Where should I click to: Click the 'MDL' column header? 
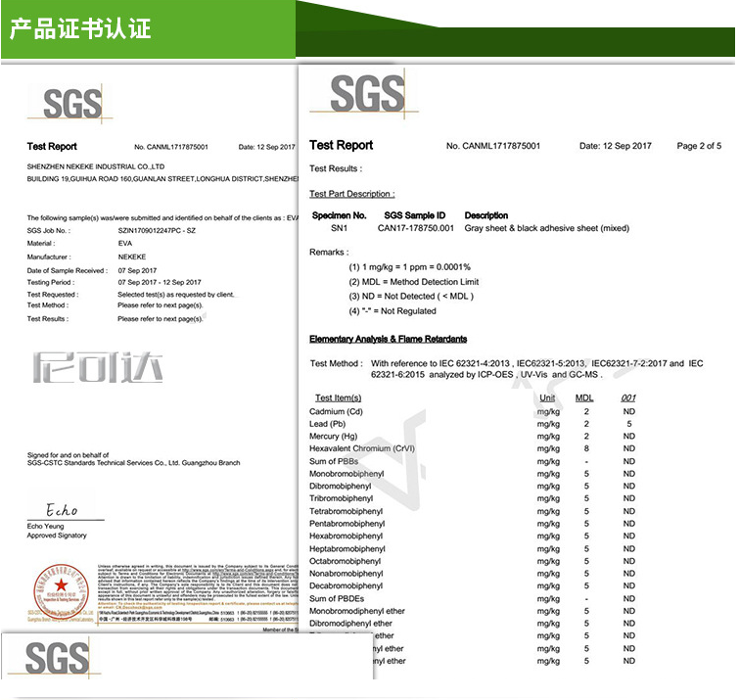[x=584, y=397]
